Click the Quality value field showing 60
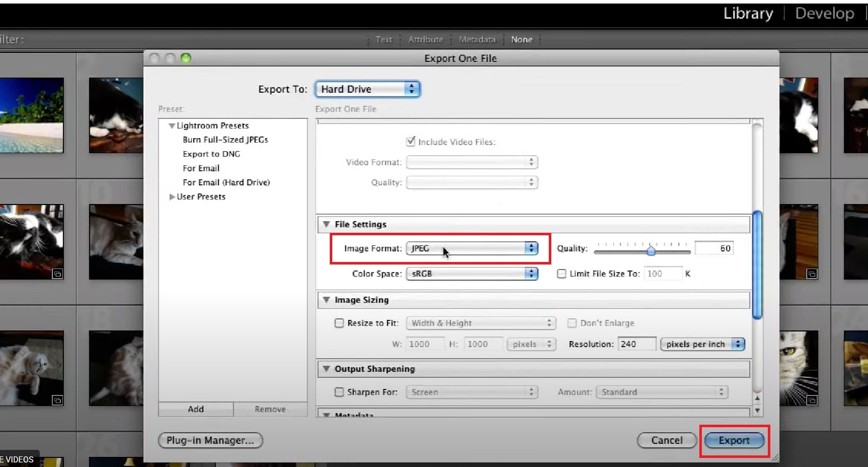This screenshot has width=868, height=467. (x=714, y=248)
